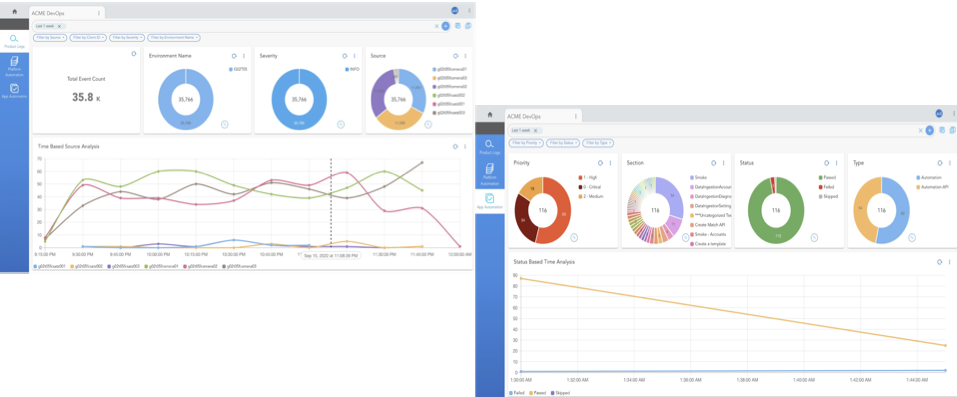This screenshot has height=397, width=957.
Task: Refresh the Time Based Source Analysis chart
Action: pyautogui.click(x=455, y=147)
